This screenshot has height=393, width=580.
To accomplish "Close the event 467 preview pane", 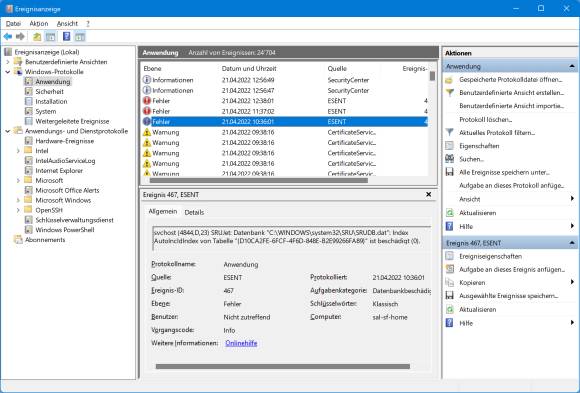I will click(x=428, y=194).
